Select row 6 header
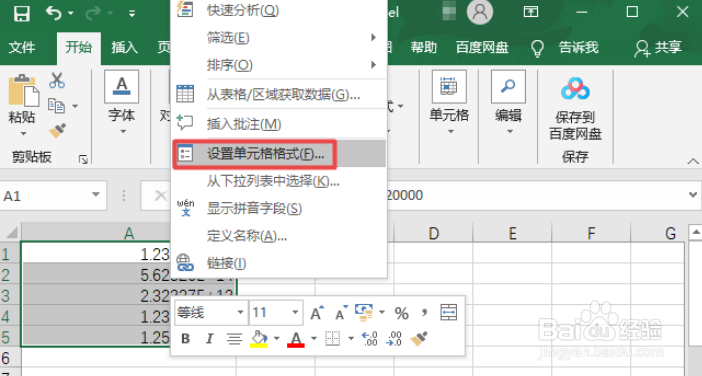The height and width of the screenshot is (376, 702). [10, 359]
